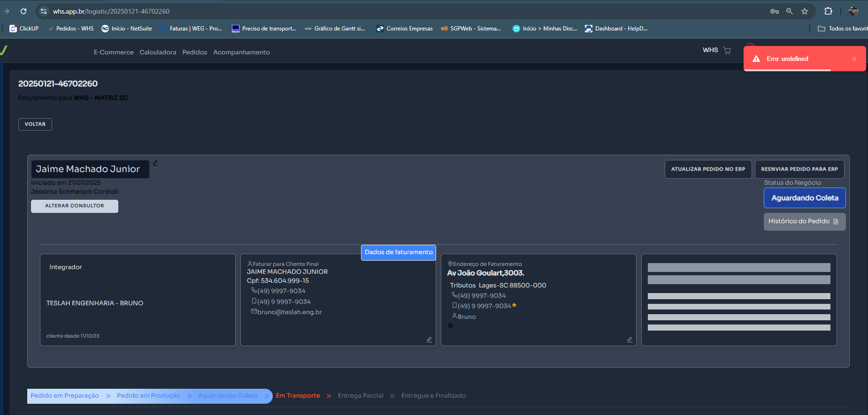Image resolution: width=868 pixels, height=415 pixels.
Task: Close the 'Erro: undefined' notification
Action: click(x=854, y=59)
